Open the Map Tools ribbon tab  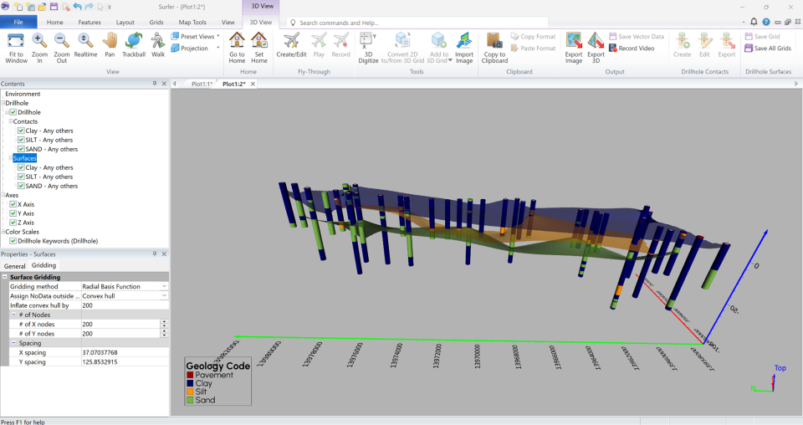tap(192, 22)
